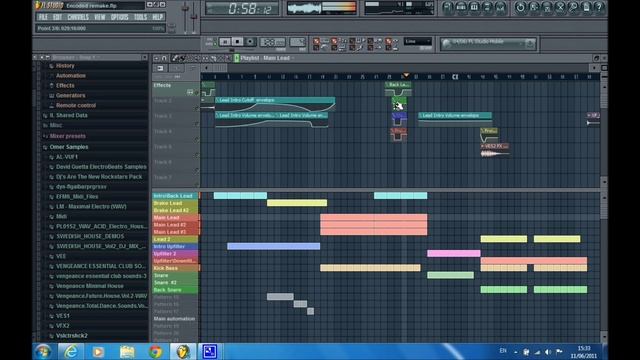Select the Intro/Back Lead pattern
Screen dimensions: 640x360
tap(176, 196)
